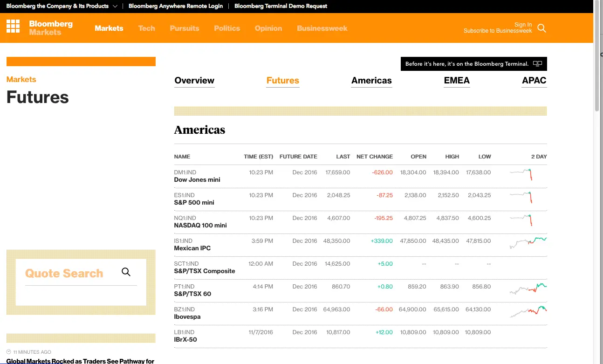
Task: Open the Mexican IPC 2-day sparkline
Action: pos(528,243)
